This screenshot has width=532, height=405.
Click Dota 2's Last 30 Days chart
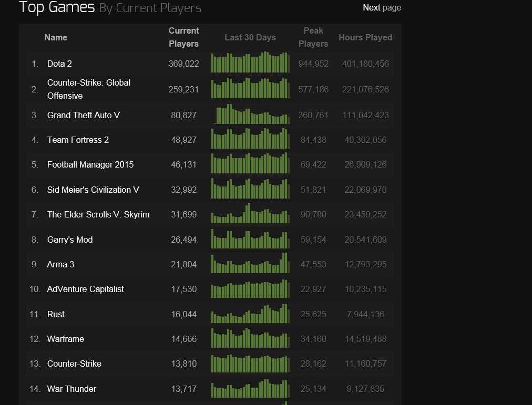point(250,62)
